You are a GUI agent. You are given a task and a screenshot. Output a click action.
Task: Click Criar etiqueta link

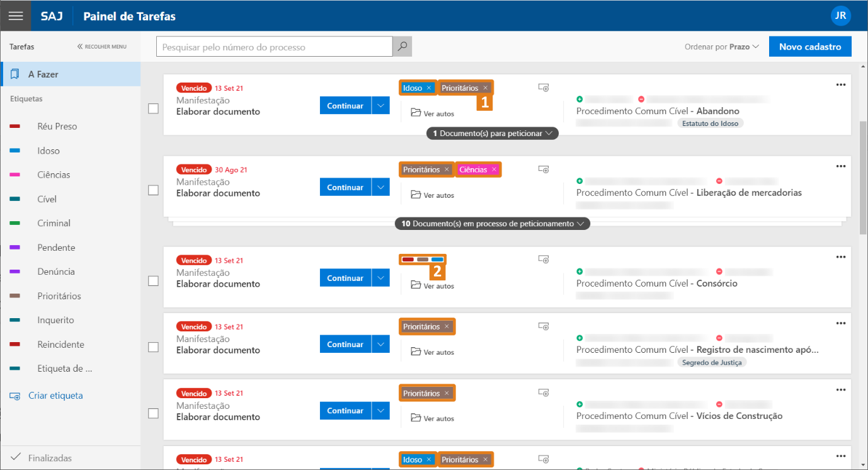[x=55, y=396]
